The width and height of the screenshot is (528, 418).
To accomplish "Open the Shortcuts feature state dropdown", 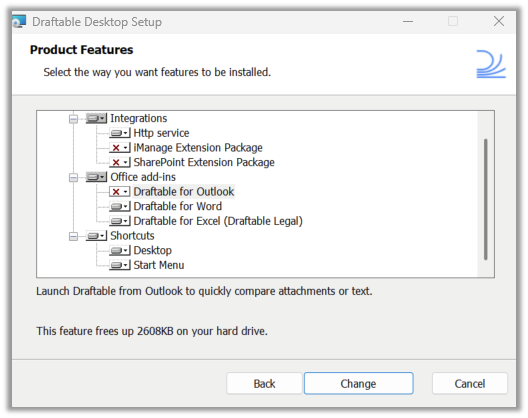I will 96,236.
